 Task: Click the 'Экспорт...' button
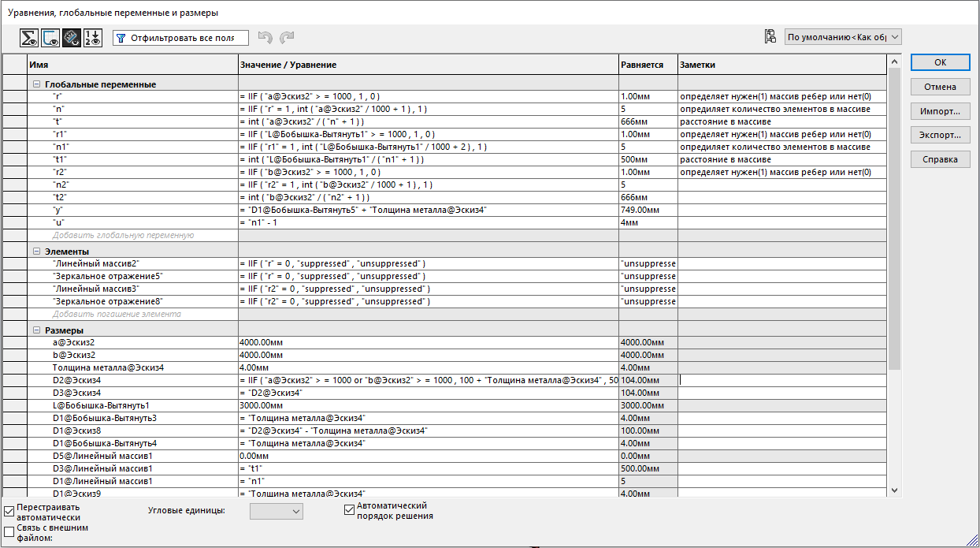tap(940, 135)
